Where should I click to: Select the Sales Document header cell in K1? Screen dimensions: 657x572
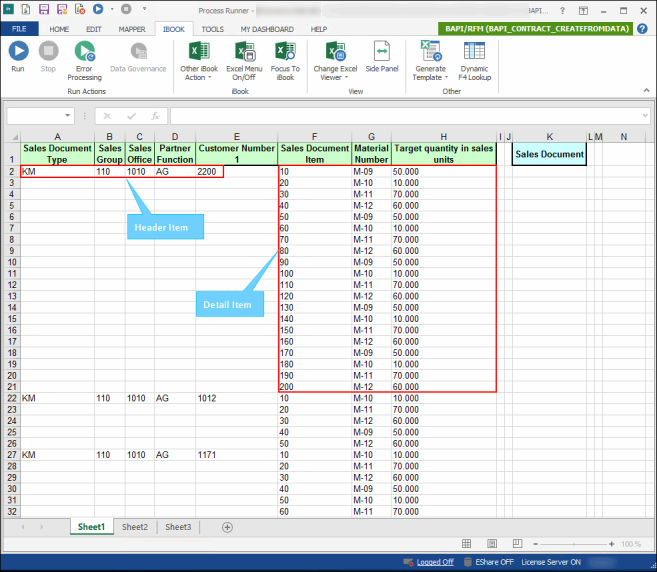pyautogui.click(x=549, y=154)
